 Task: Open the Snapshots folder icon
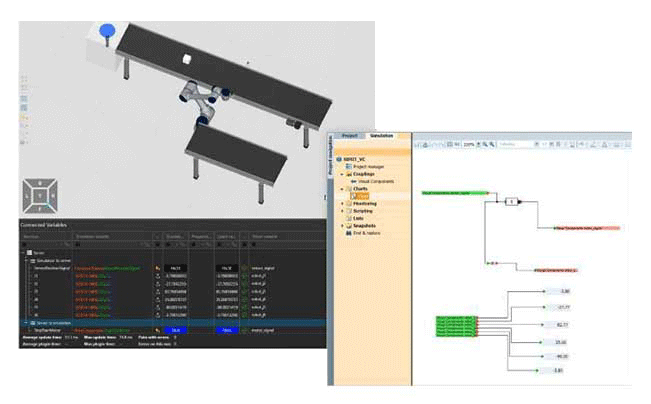coord(348,224)
